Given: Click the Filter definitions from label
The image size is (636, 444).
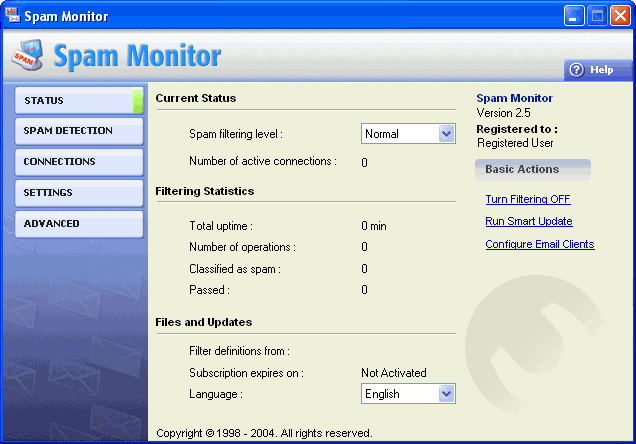Looking at the screenshot, I should pyautogui.click(x=239, y=351).
